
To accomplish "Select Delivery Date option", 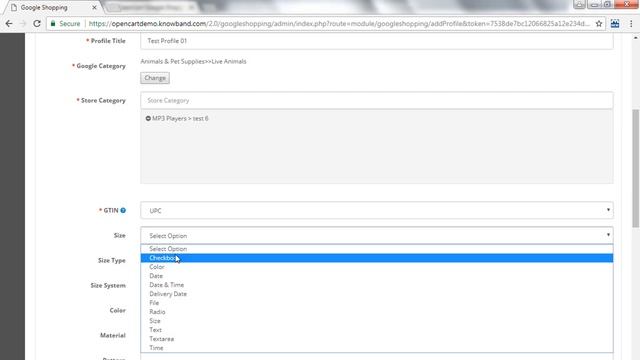I will tap(377, 294).
